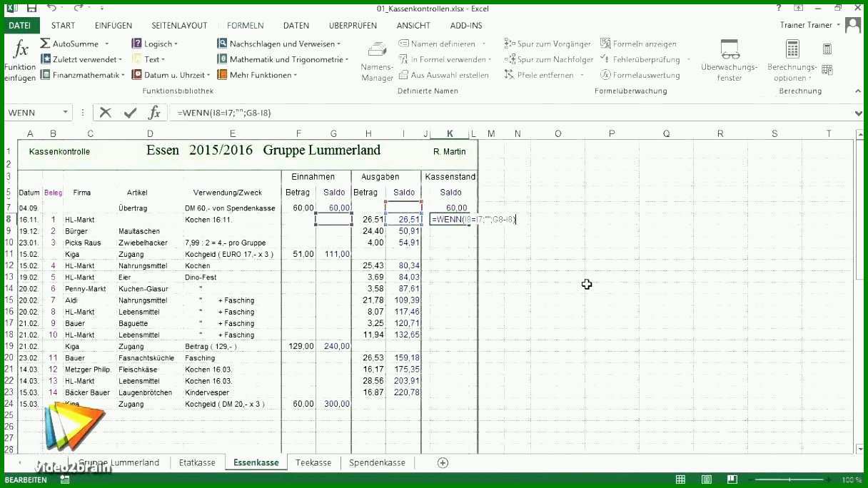Click Aus Auswahl erstellen

[443, 75]
